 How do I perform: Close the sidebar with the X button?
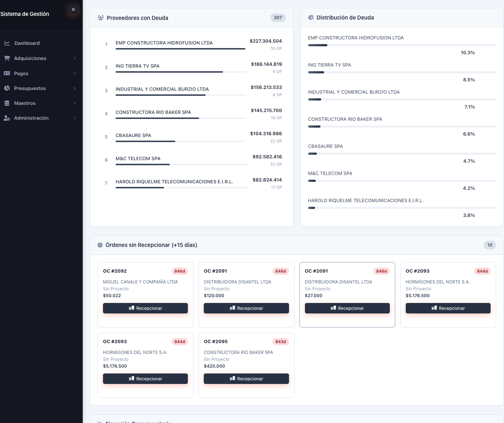tap(73, 9)
